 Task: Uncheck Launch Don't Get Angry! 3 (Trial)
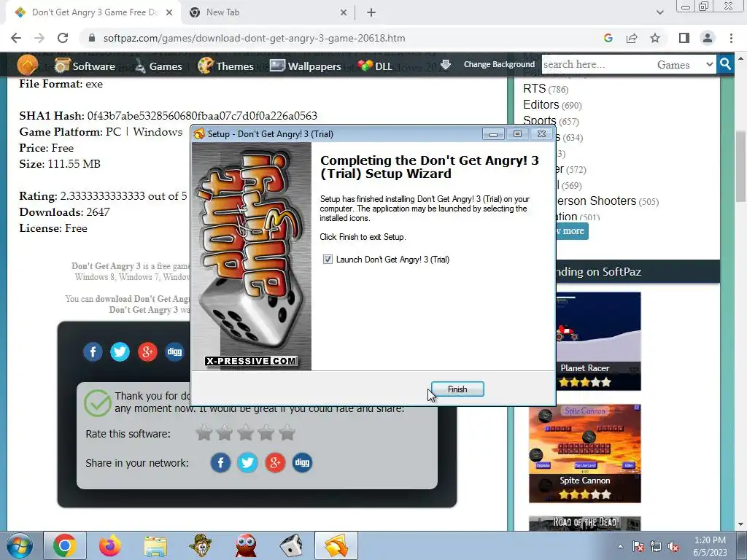click(328, 260)
